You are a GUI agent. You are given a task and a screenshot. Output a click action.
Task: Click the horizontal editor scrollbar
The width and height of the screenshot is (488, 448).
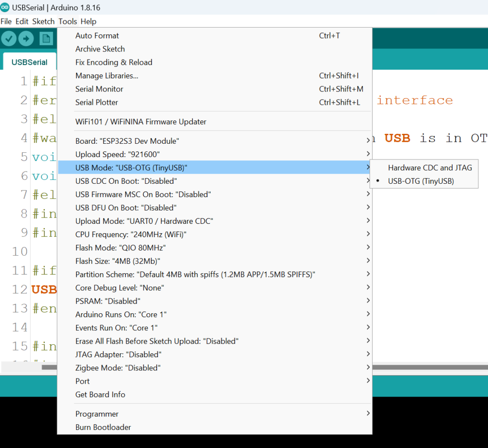[429, 367]
